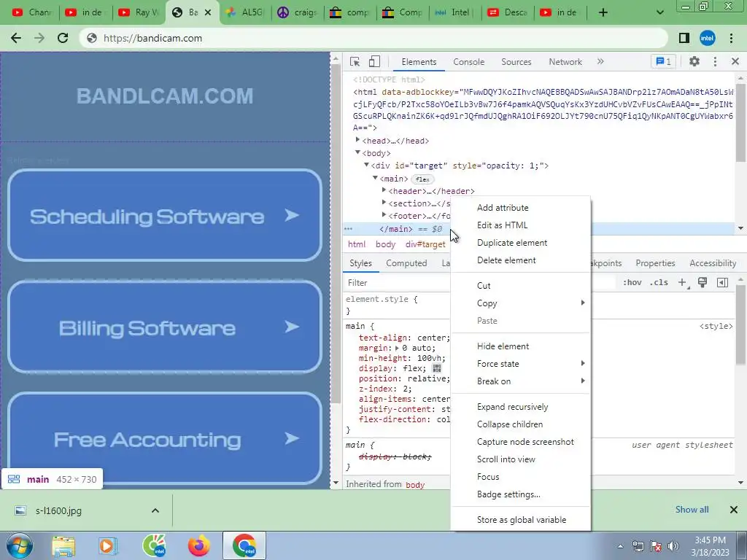Open the Accessibility pane tab
Viewport: 747px width, 560px height.
(713, 263)
